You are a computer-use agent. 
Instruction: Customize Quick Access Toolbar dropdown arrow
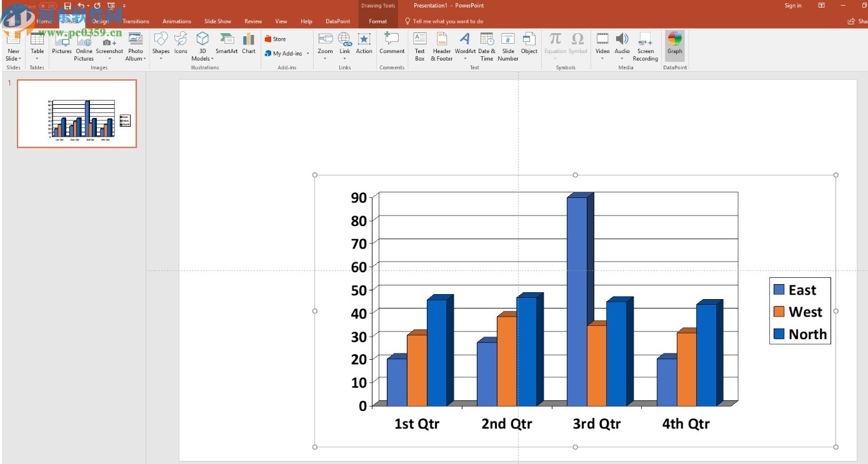pos(124,6)
